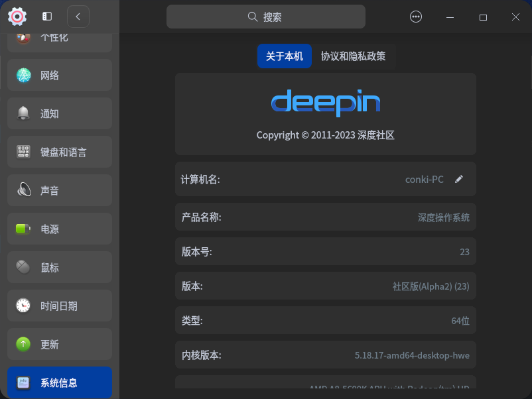532x399 pixels.
Task: Click the 鼠标 mouse icon
Action: pos(23,267)
